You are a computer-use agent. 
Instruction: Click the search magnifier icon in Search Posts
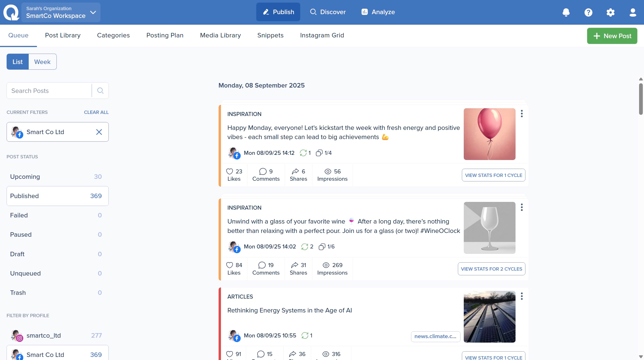tap(100, 91)
